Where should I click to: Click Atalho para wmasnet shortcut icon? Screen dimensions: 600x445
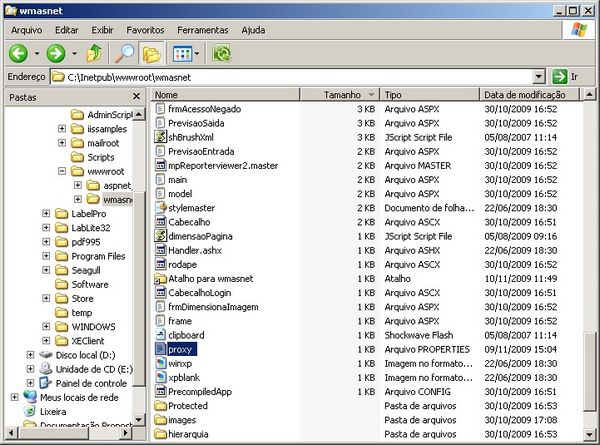click(x=160, y=279)
